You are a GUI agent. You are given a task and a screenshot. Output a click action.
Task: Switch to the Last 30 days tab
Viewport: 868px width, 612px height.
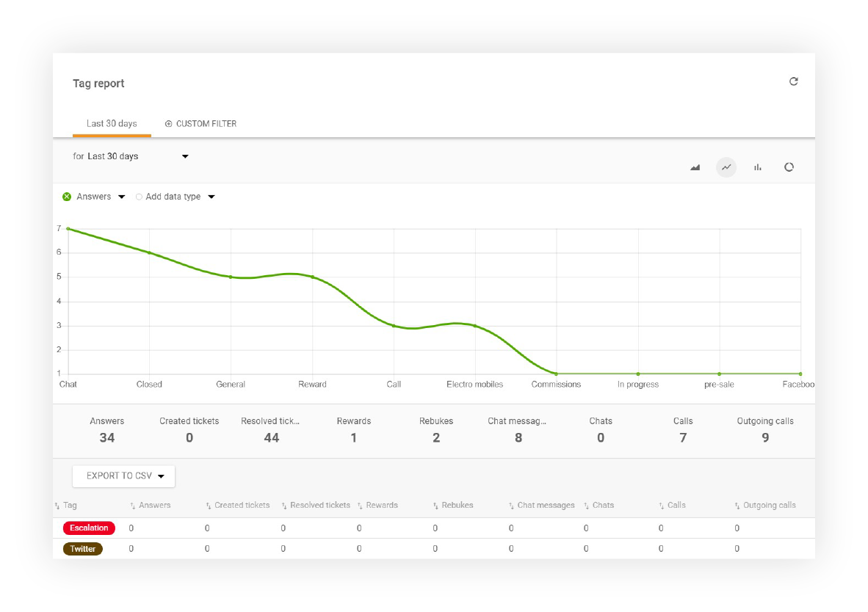(x=112, y=123)
